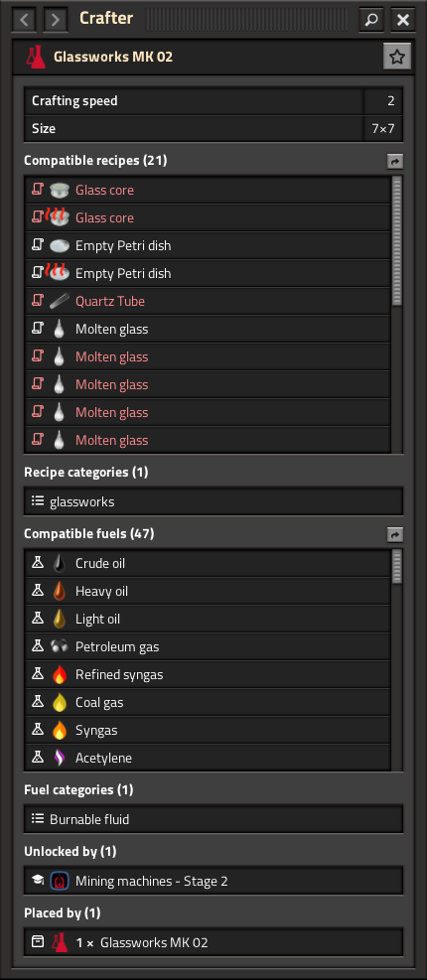Click the 1 × Glassworks MK 02 item
The height and width of the screenshot is (980, 427).
point(213,942)
